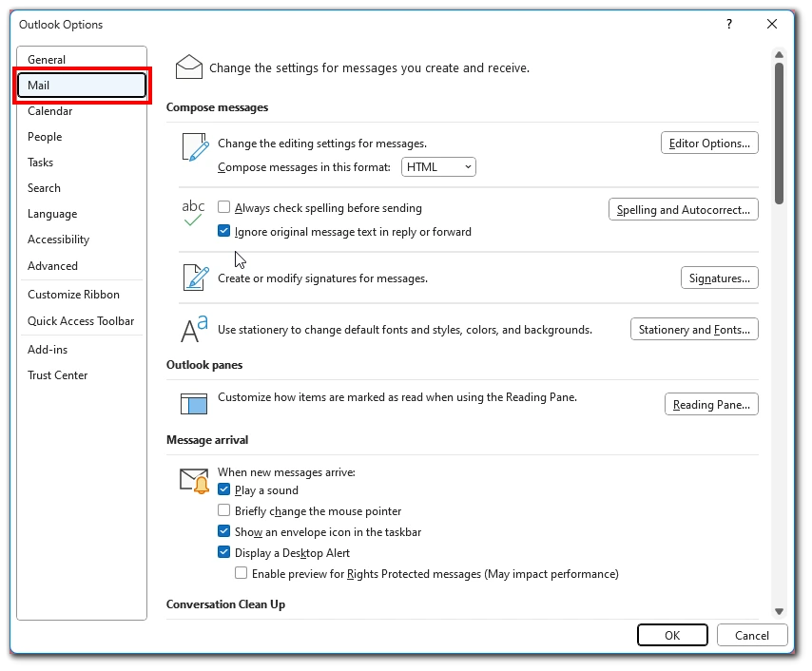Switch to the Advanced category
812x671 pixels.
coord(82,266)
